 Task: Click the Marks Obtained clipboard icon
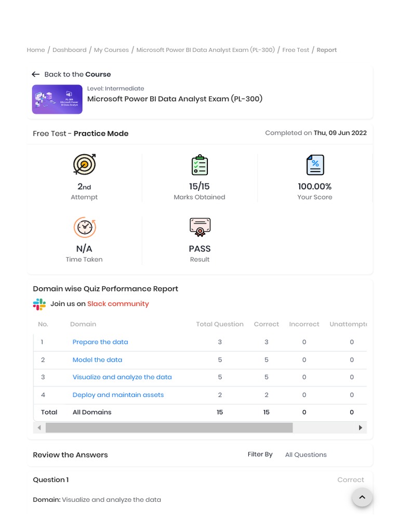click(199, 165)
